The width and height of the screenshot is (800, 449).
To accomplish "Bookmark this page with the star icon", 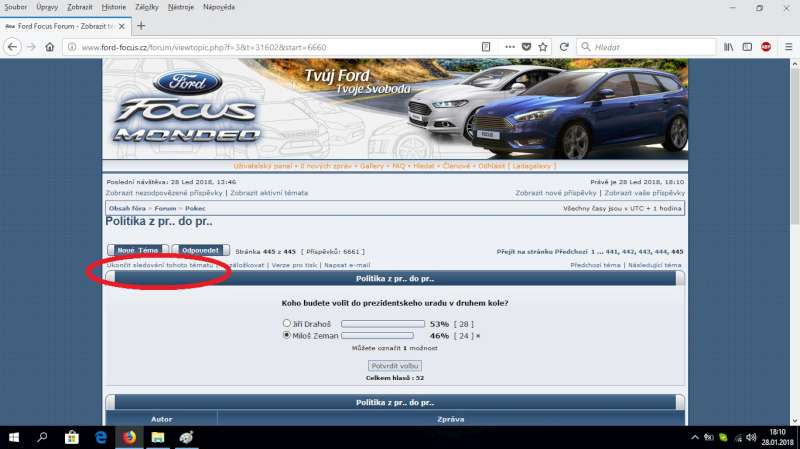I will [543, 47].
